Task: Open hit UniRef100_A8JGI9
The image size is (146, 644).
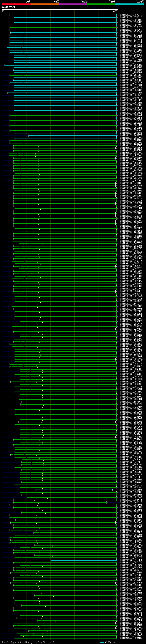Action: [131, 15]
